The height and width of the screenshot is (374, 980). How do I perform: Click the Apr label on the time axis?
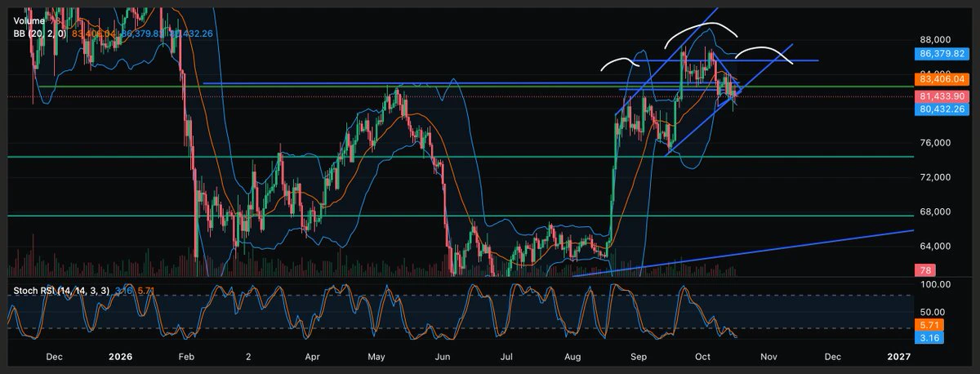pyautogui.click(x=313, y=357)
